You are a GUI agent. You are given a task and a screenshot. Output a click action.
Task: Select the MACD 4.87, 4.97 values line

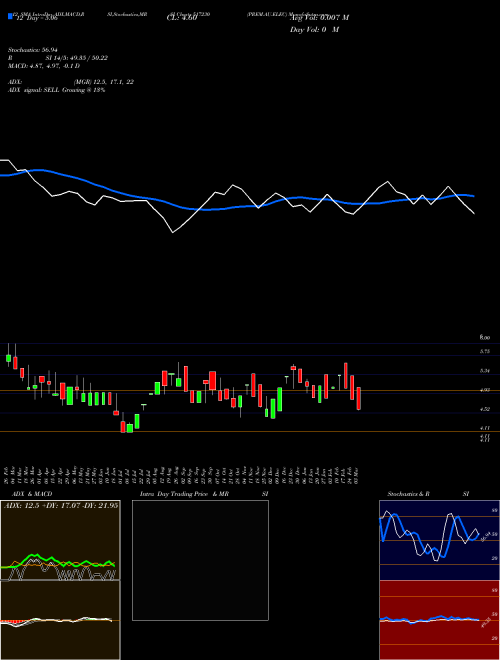(44, 66)
